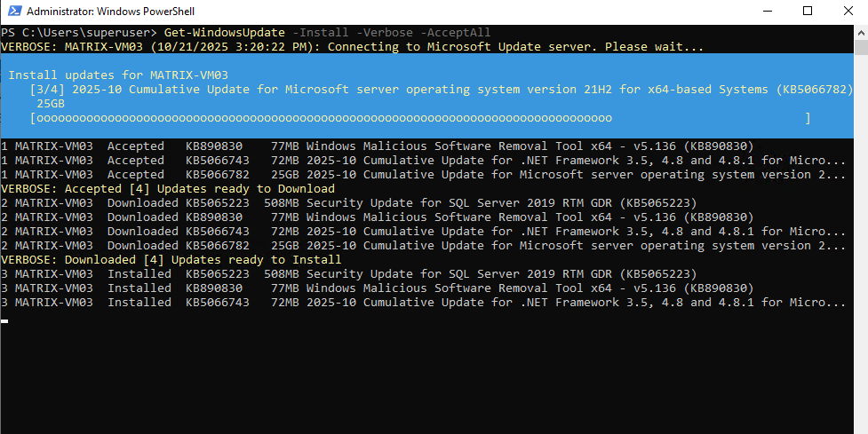The height and width of the screenshot is (434, 868).
Task: Minimize the PowerShell window
Action: [x=767, y=12]
